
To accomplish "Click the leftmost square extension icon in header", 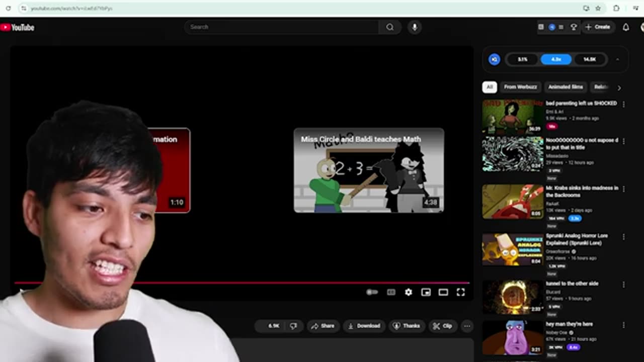I will tap(541, 27).
